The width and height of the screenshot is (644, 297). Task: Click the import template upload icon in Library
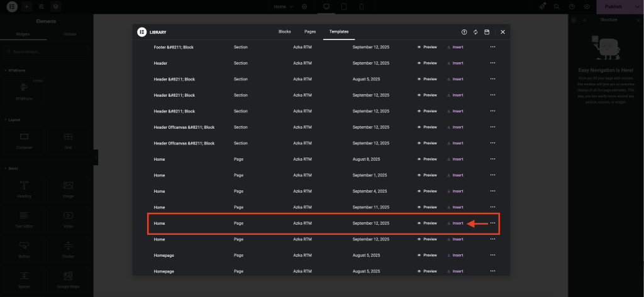tap(464, 32)
